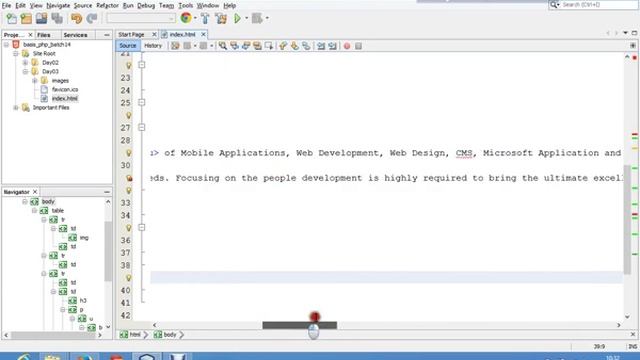Switch to the Files tab
This screenshot has width=640, height=360.
(44, 35)
